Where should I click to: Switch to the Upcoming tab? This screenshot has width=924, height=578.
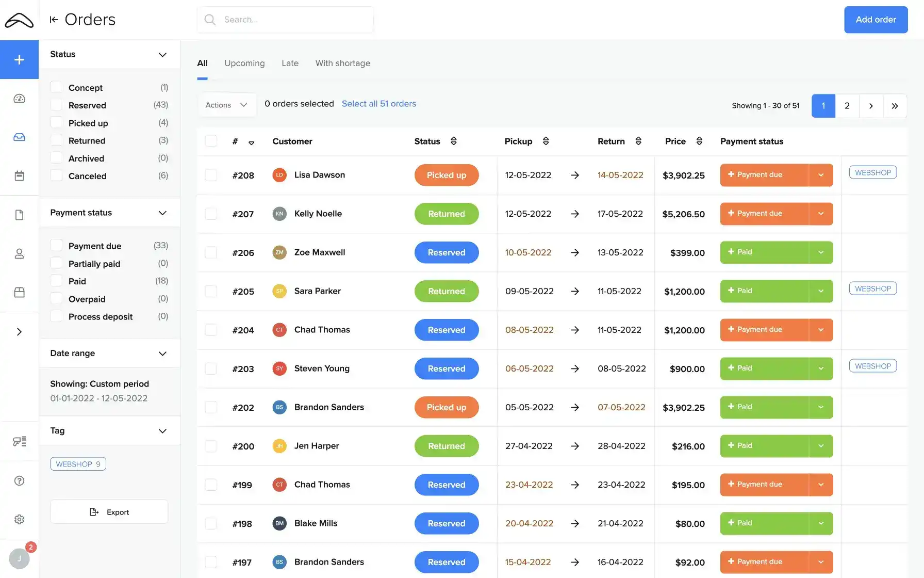(x=244, y=63)
